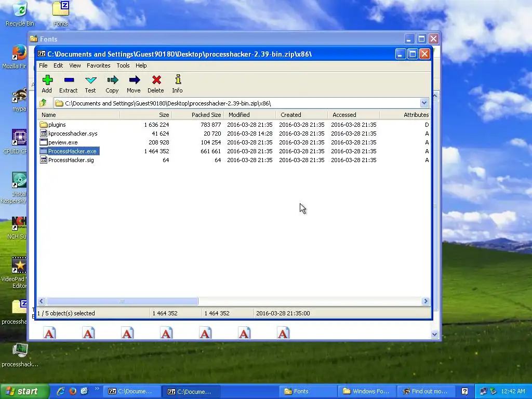Sort by Attributes column header
Image resolution: width=532 pixels, height=399 pixels.
405,115
